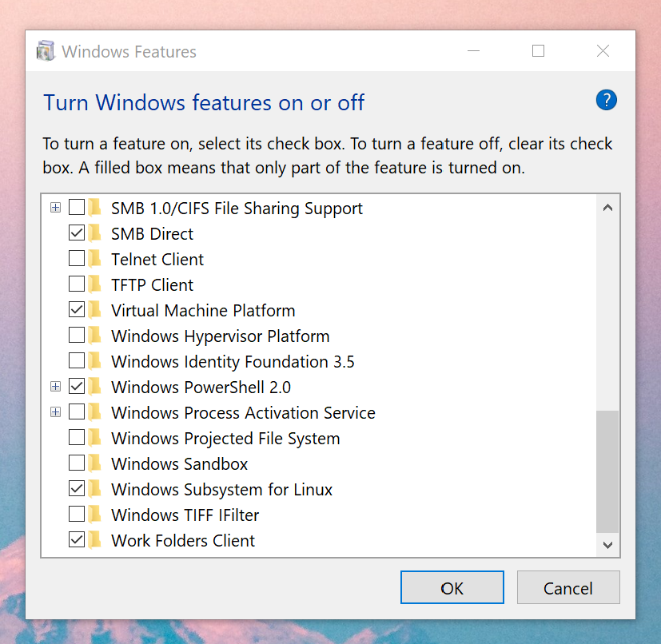Screen dimensions: 661x644
Task: Select the Windows TIFF IFilter label
Action: (185, 515)
